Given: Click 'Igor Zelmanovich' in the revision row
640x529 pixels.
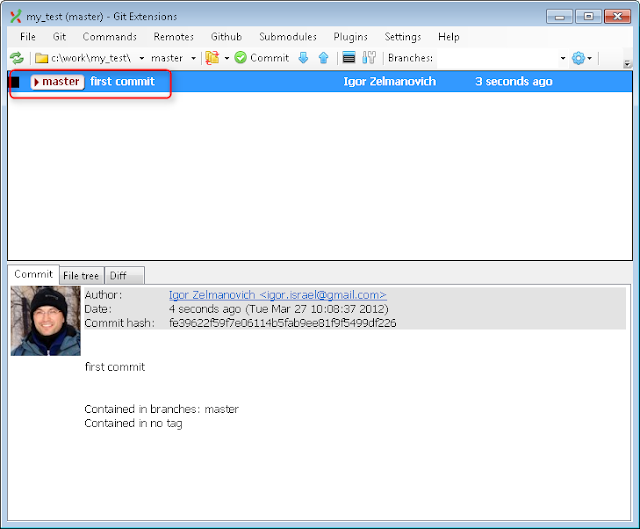Looking at the screenshot, I should click(390, 81).
